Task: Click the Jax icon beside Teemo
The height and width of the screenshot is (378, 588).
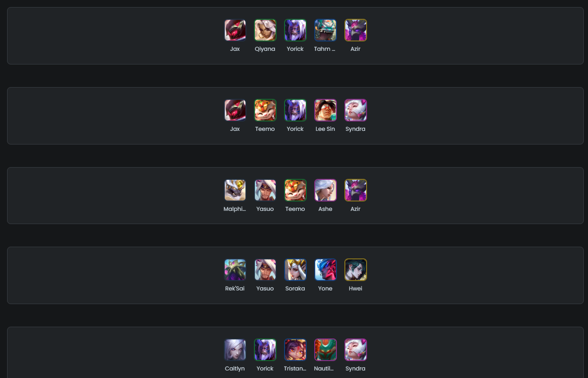Action: (x=235, y=110)
